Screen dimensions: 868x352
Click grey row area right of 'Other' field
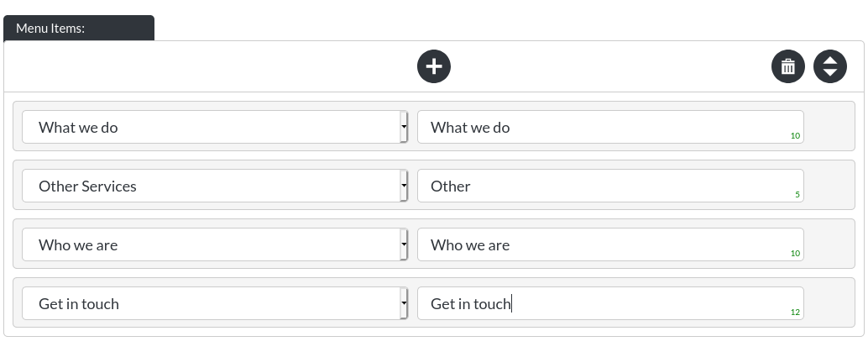point(829,187)
